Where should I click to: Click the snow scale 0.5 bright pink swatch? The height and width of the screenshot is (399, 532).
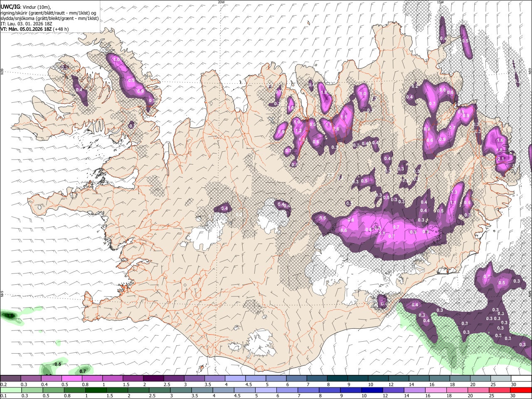tap(71, 379)
